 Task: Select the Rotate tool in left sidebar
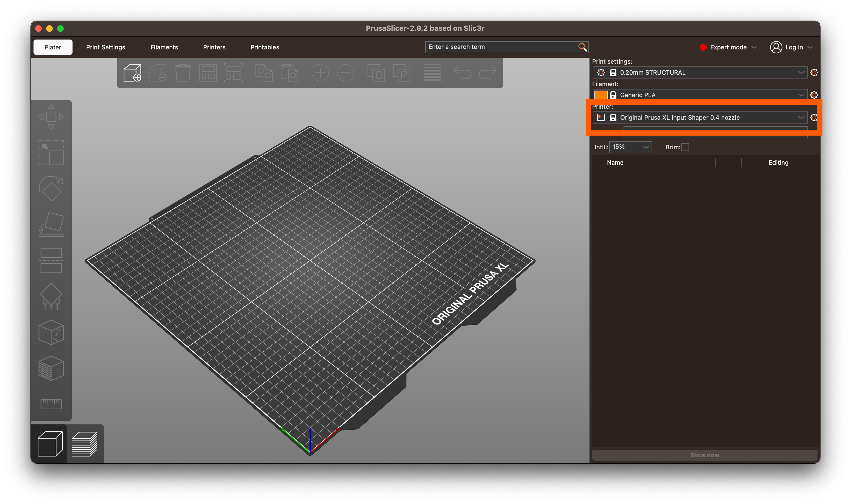click(51, 189)
